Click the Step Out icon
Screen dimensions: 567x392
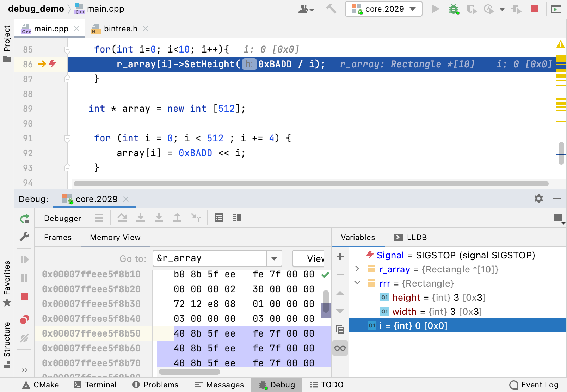point(177,218)
